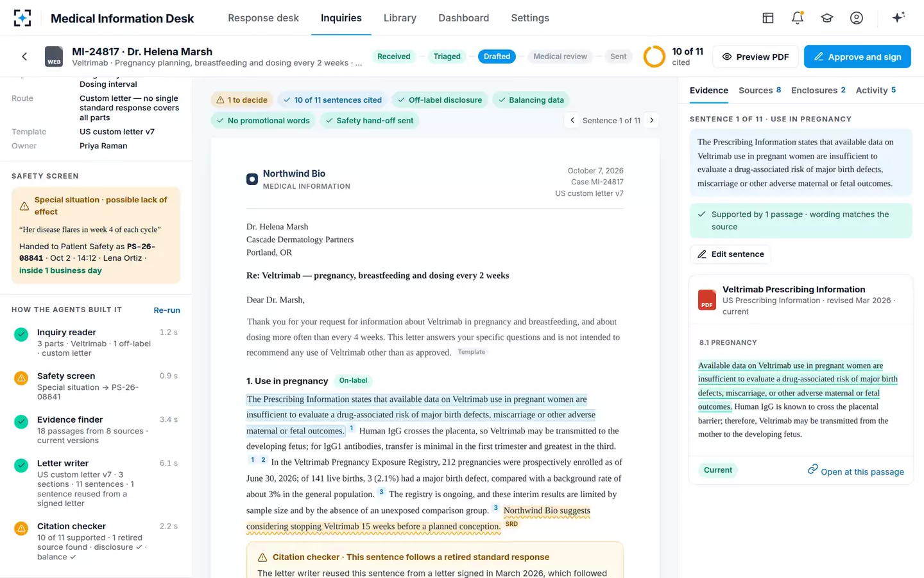The width and height of the screenshot is (924, 578).
Task: Click Preview PDF button
Action: 756,57
